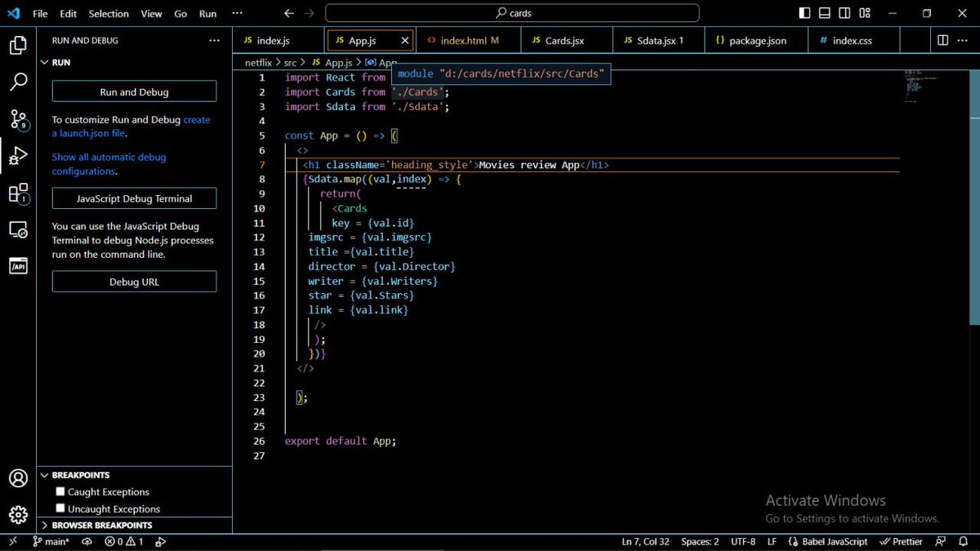980x551 pixels.
Task: Click the remote window status bar icon
Action: click(12, 541)
